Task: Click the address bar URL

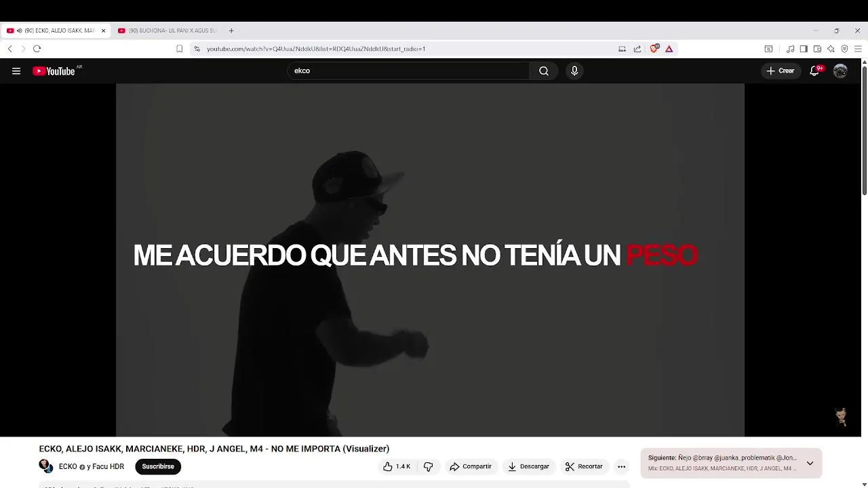Action: (x=316, y=49)
